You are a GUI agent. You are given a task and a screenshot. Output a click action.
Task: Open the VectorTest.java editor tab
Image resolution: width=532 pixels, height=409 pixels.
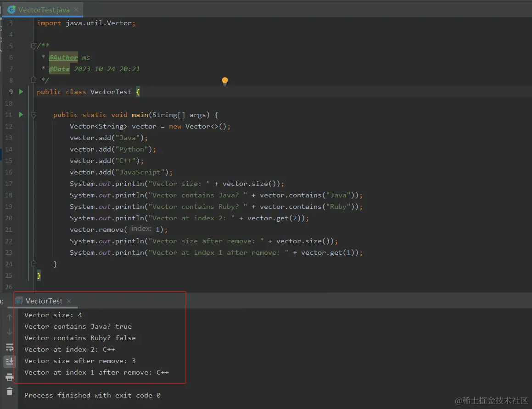[44, 10]
